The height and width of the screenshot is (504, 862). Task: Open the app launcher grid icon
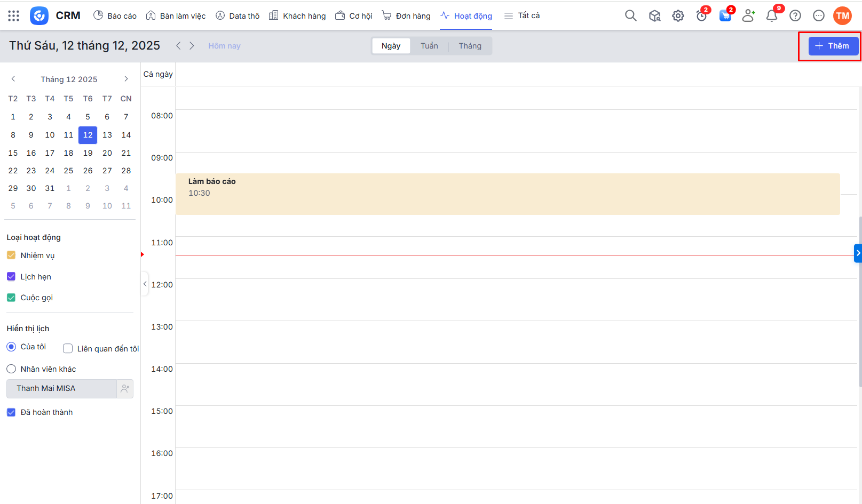coord(14,16)
